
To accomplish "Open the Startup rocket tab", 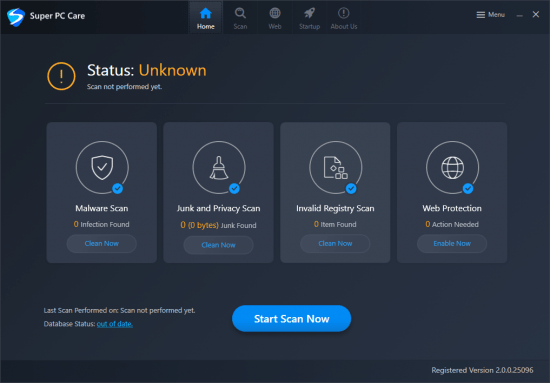I will tap(309, 18).
